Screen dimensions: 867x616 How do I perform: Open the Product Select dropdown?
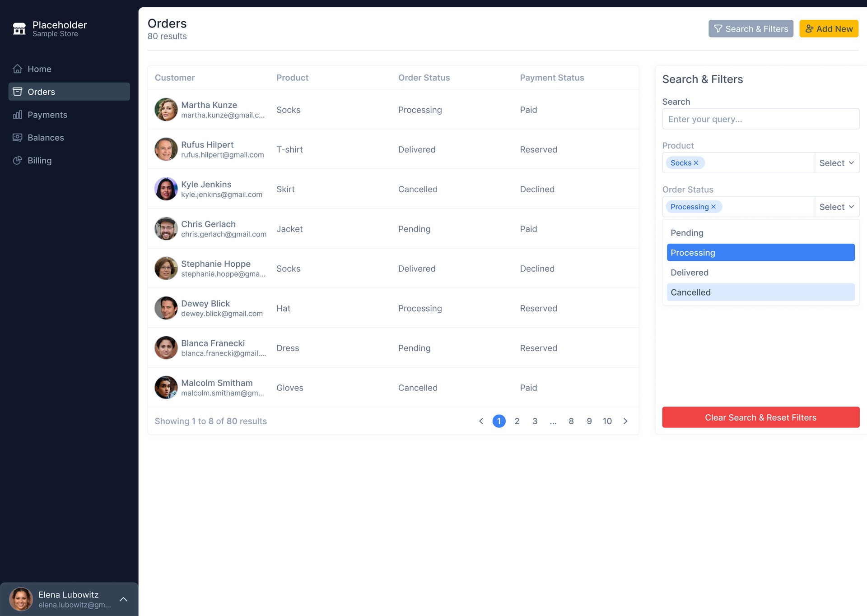tap(837, 163)
